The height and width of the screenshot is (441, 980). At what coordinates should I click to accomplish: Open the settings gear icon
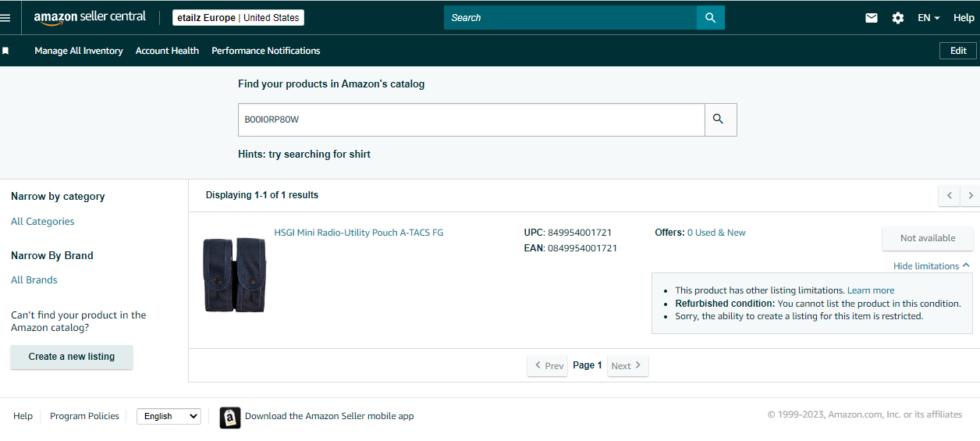(x=898, y=18)
